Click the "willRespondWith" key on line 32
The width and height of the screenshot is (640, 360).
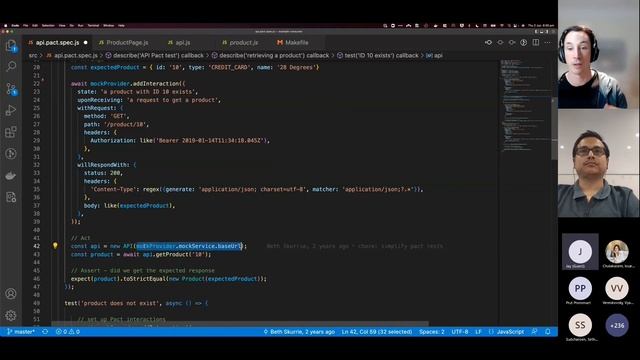104,165
